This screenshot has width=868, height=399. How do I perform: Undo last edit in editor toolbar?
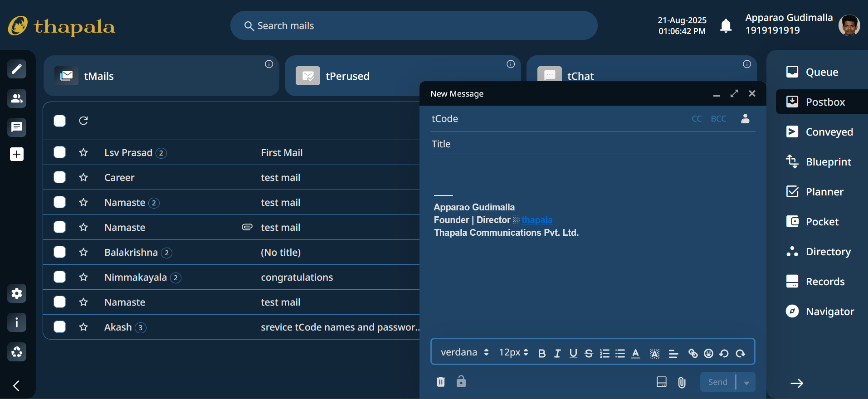724,354
